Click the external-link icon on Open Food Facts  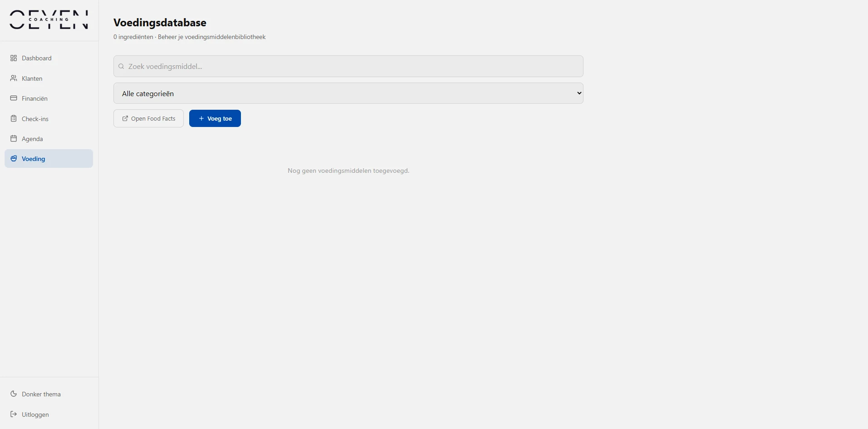coord(125,119)
